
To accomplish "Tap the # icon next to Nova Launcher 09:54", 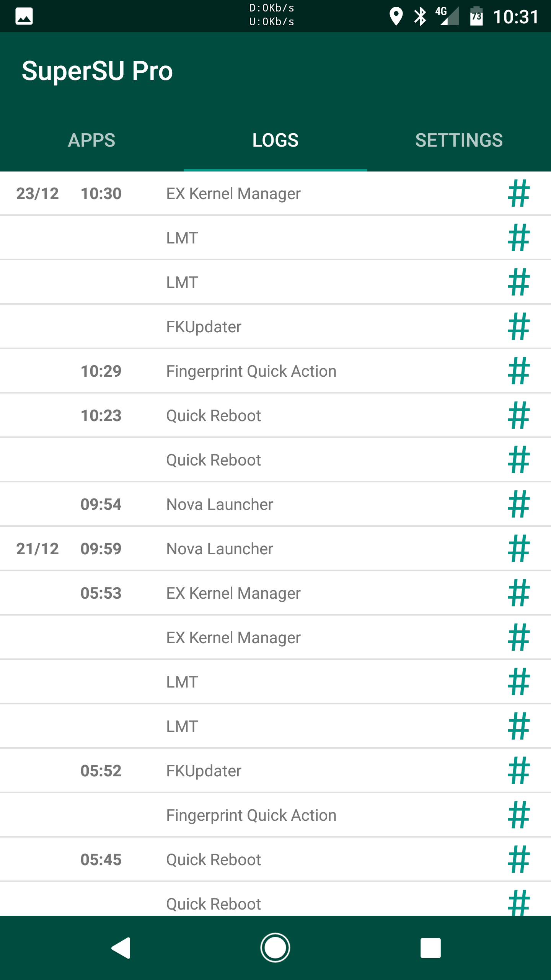I will (519, 504).
